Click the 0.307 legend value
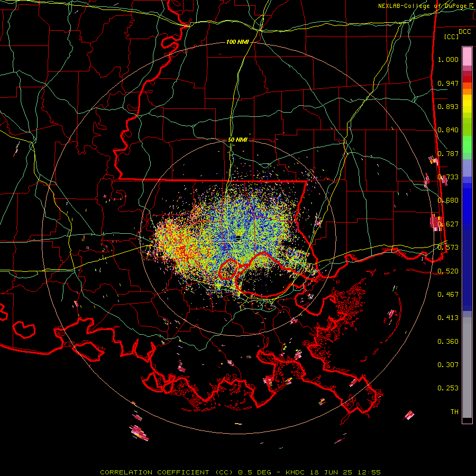Image resolution: width=476 pixels, height=476 pixels. click(448, 364)
